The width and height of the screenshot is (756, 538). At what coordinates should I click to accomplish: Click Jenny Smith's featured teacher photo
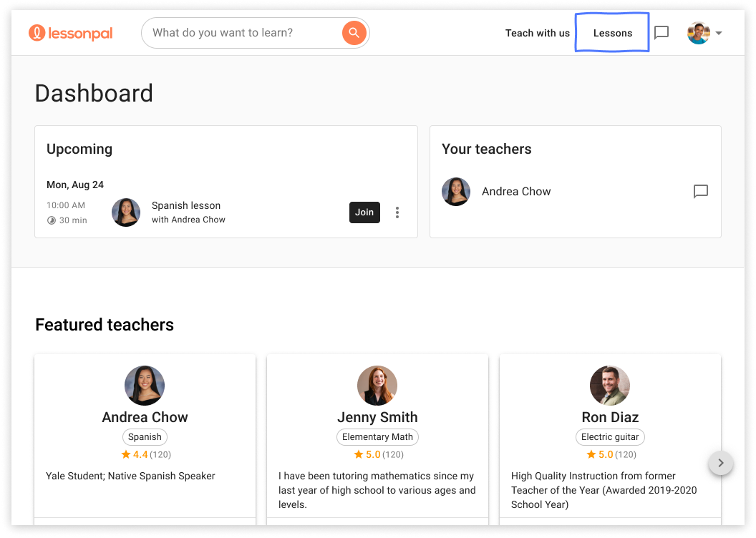point(377,386)
